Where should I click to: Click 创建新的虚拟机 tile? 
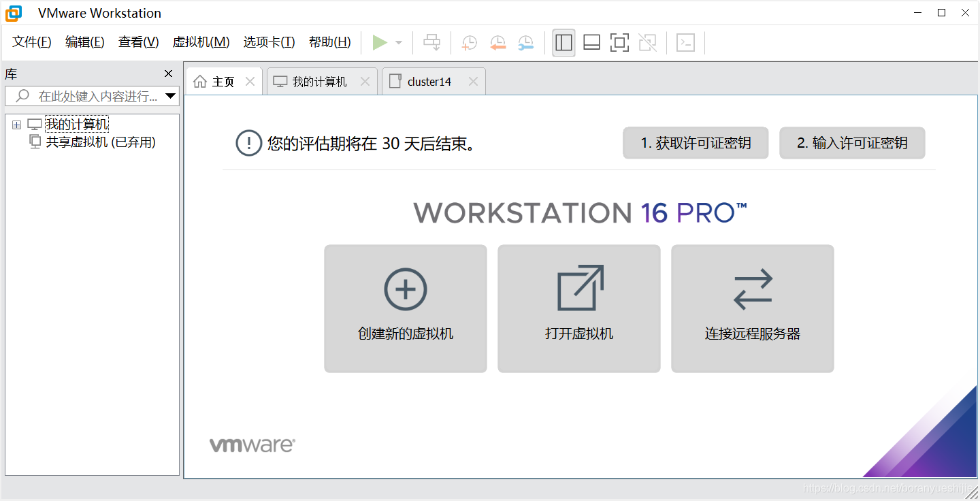[x=406, y=308]
